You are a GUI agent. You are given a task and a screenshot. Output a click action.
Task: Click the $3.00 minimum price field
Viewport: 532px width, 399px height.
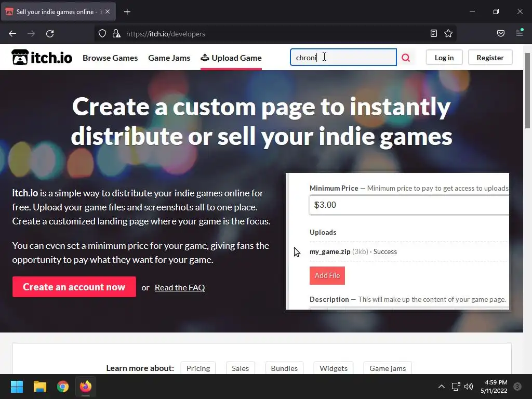click(x=409, y=205)
